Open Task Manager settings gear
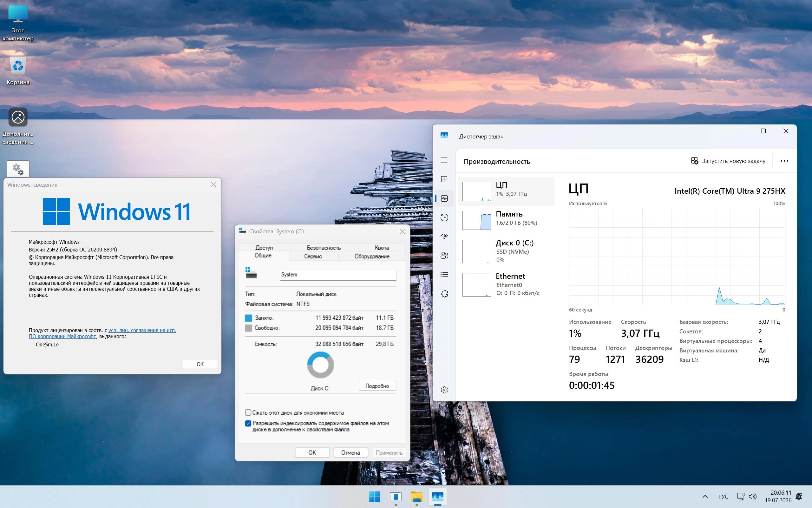The image size is (812, 508). [x=444, y=390]
